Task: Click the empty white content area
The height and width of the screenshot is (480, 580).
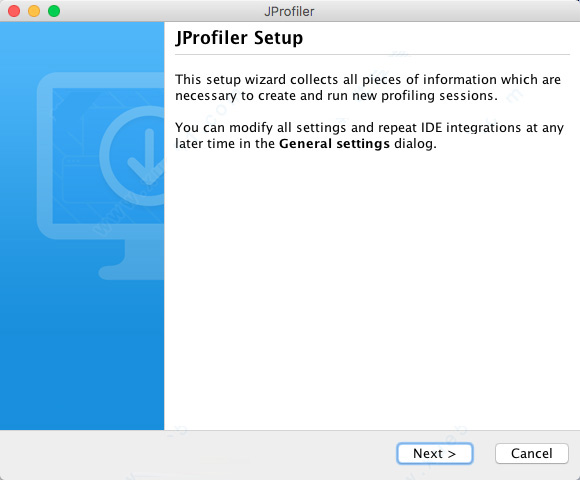Action: pos(372,288)
